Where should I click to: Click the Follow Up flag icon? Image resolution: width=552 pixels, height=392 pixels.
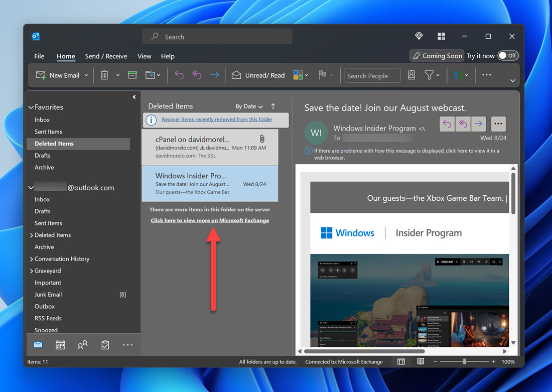322,75
